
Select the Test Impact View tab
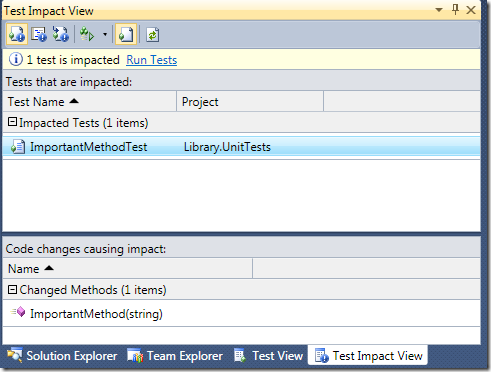click(x=368, y=356)
